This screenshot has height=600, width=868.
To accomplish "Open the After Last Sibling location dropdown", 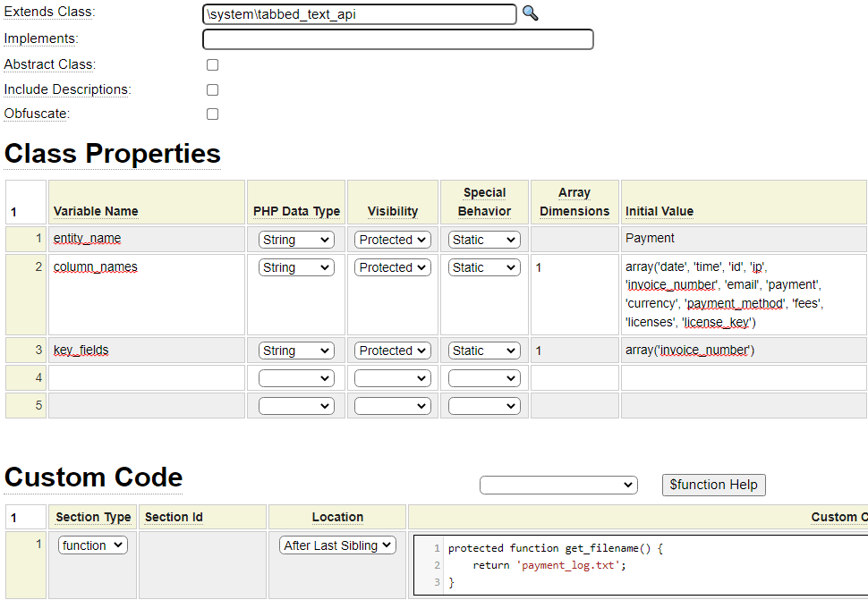I will click(337, 545).
